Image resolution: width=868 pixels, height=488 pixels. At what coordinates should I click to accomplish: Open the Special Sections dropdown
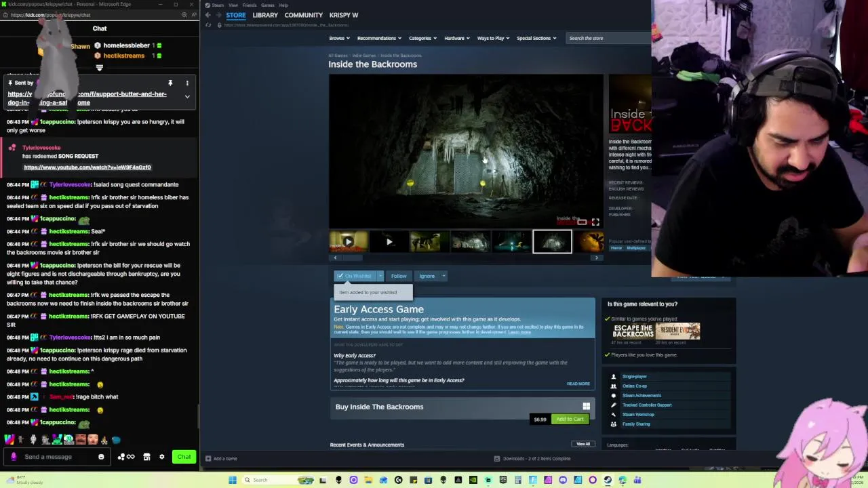tap(536, 38)
